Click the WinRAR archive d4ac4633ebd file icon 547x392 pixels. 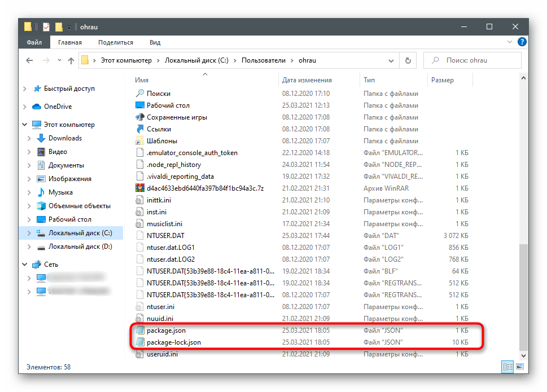[140, 188]
